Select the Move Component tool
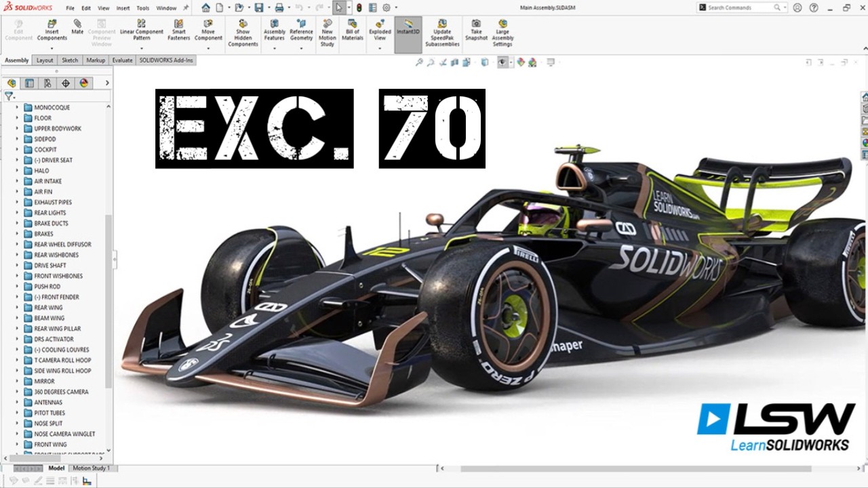 coord(208,30)
